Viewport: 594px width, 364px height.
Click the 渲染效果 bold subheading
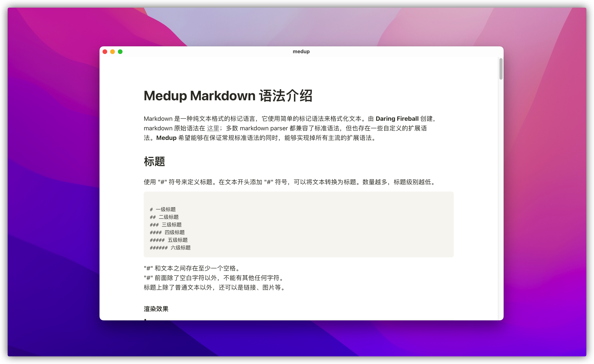156,309
